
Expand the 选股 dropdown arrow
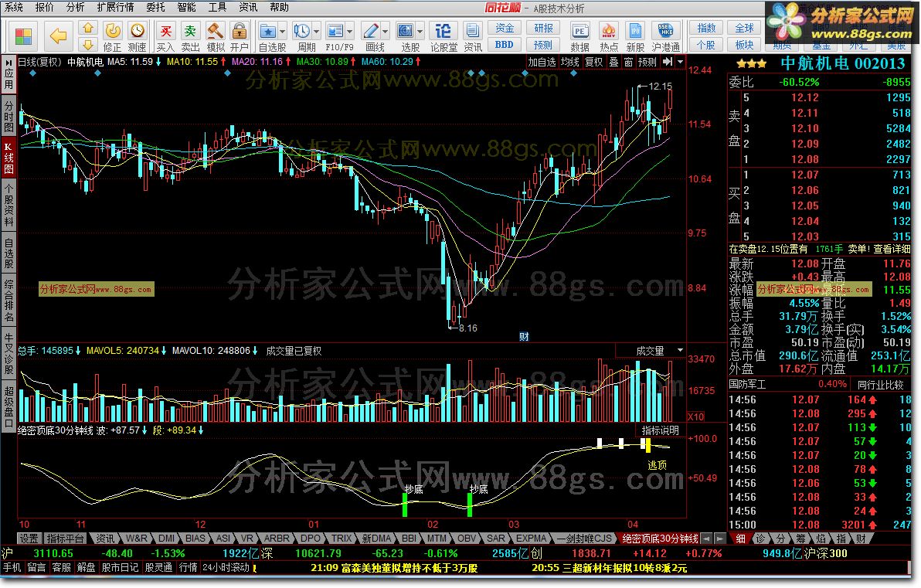(420, 32)
